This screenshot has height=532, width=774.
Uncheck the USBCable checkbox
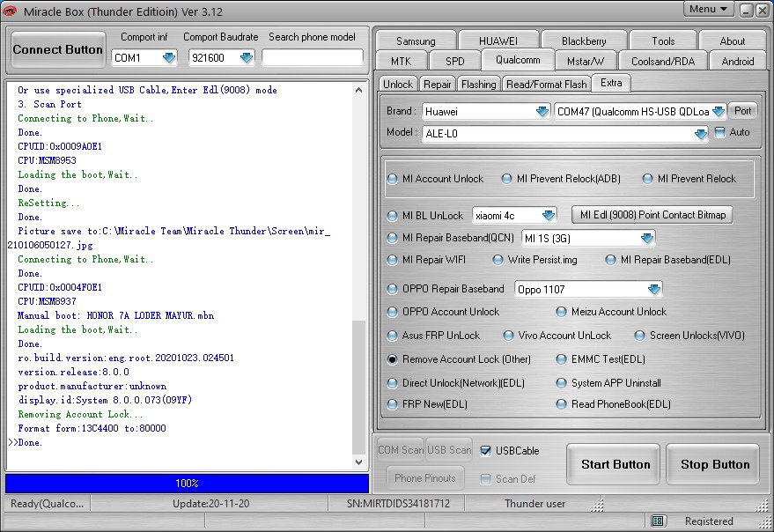coord(486,450)
